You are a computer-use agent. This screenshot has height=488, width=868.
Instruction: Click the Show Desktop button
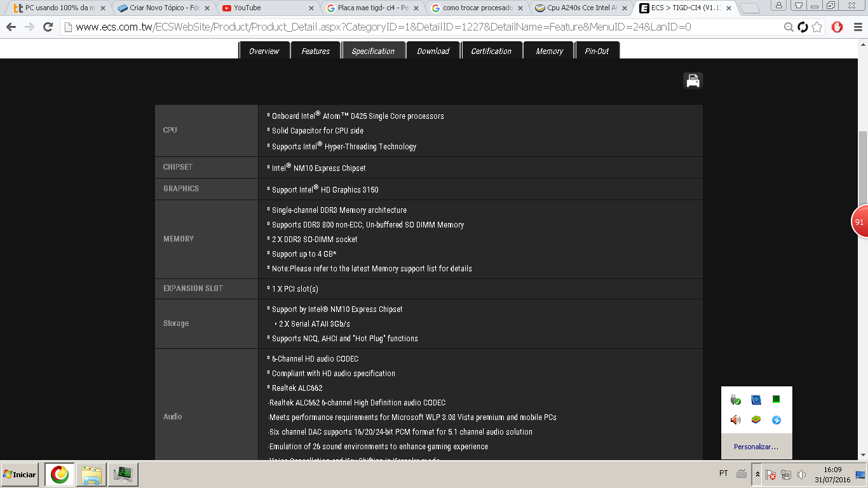(861, 475)
